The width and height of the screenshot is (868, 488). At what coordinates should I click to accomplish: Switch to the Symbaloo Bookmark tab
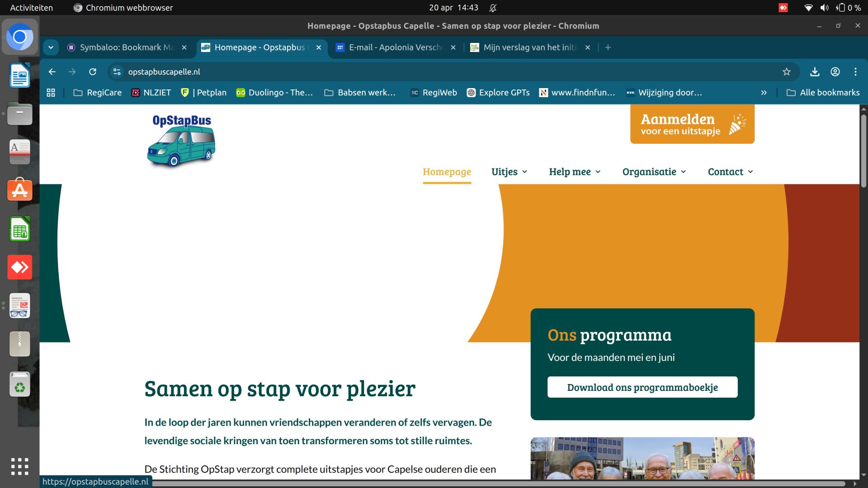126,47
